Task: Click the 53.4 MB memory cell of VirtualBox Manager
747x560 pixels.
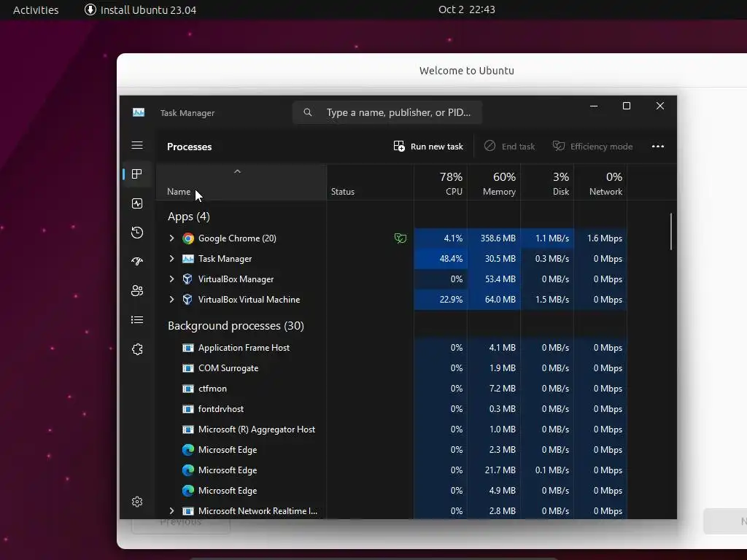Action: pyautogui.click(x=494, y=279)
